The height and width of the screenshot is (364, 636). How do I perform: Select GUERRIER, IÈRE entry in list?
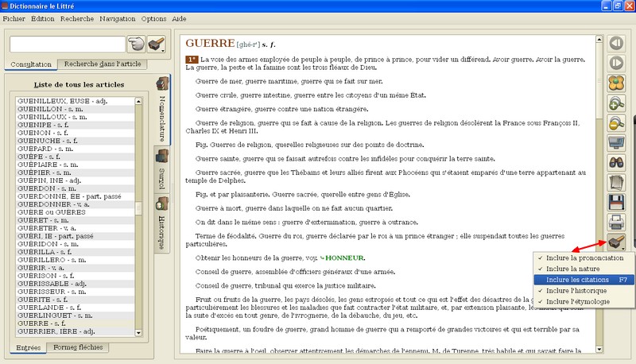point(75,331)
